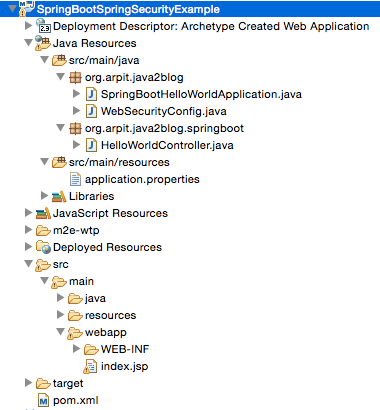The width and height of the screenshot is (380, 410).
Task: Select the 'm2e-wtp' folder name
Action: click(x=76, y=230)
